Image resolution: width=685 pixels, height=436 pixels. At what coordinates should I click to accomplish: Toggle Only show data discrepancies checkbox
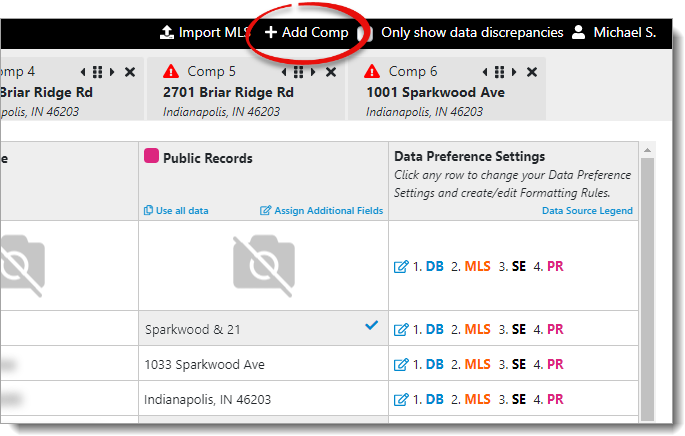pyautogui.click(x=366, y=33)
